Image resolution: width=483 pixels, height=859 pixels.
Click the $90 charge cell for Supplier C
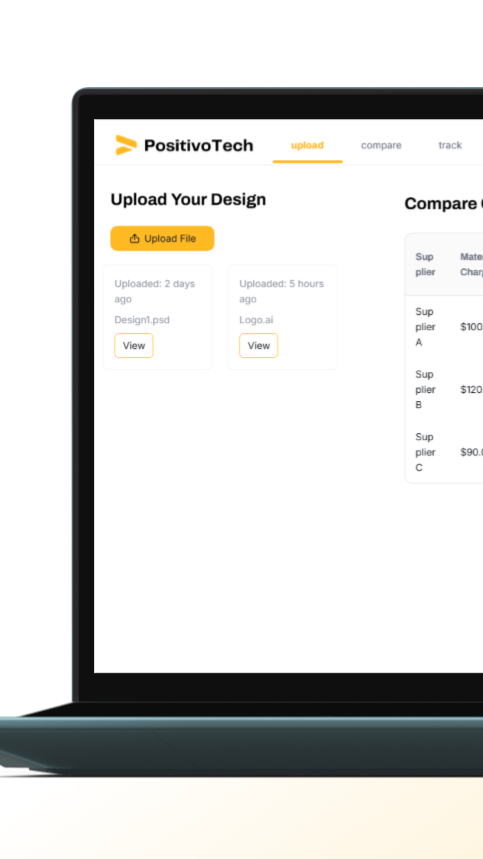point(472,453)
